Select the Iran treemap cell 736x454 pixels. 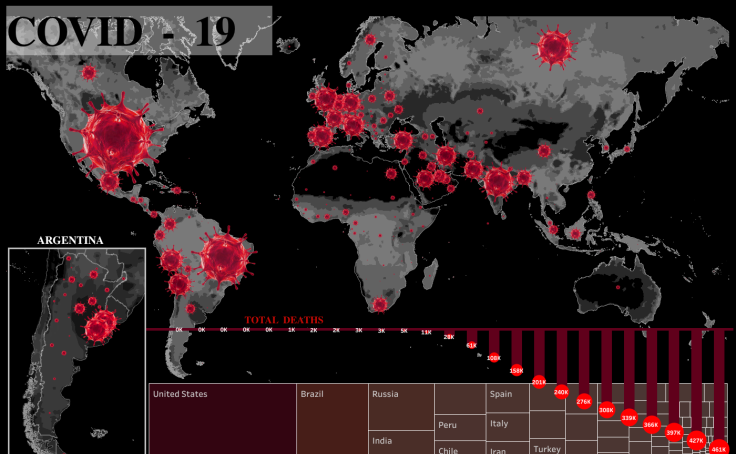[x=507, y=448]
